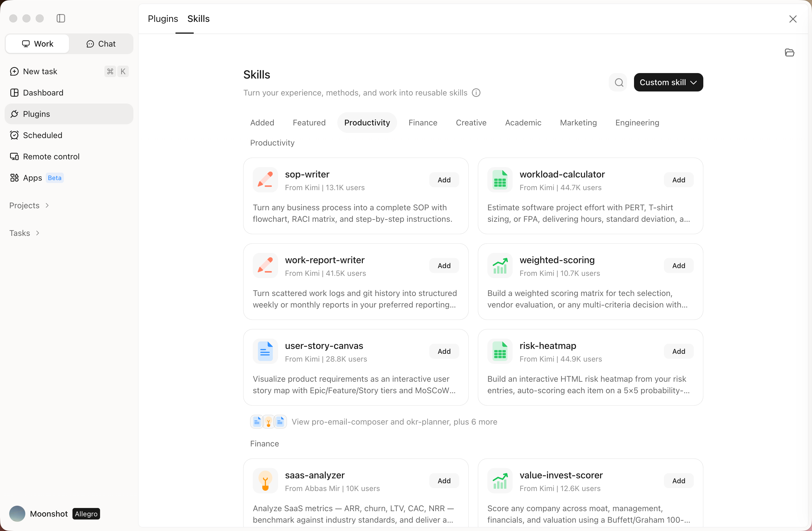The width and height of the screenshot is (812, 531).
Task: Open the search skills magnifier icon
Action: (618, 82)
